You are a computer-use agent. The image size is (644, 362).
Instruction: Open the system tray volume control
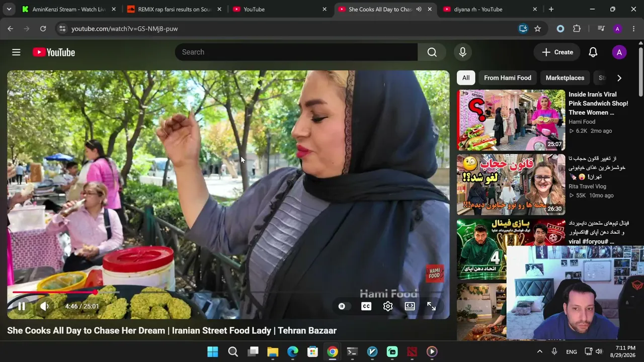pos(599,351)
